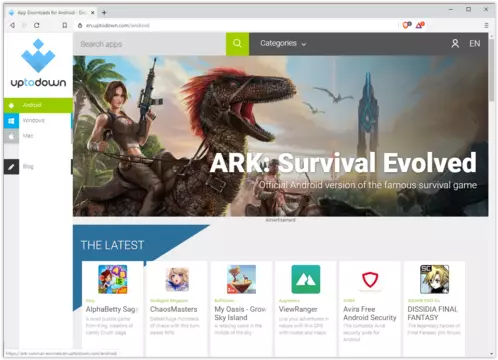The height and width of the screenshot is (360, 498).
Task: Select the Mac apple icon in sidebar
Action: point(11,136)
